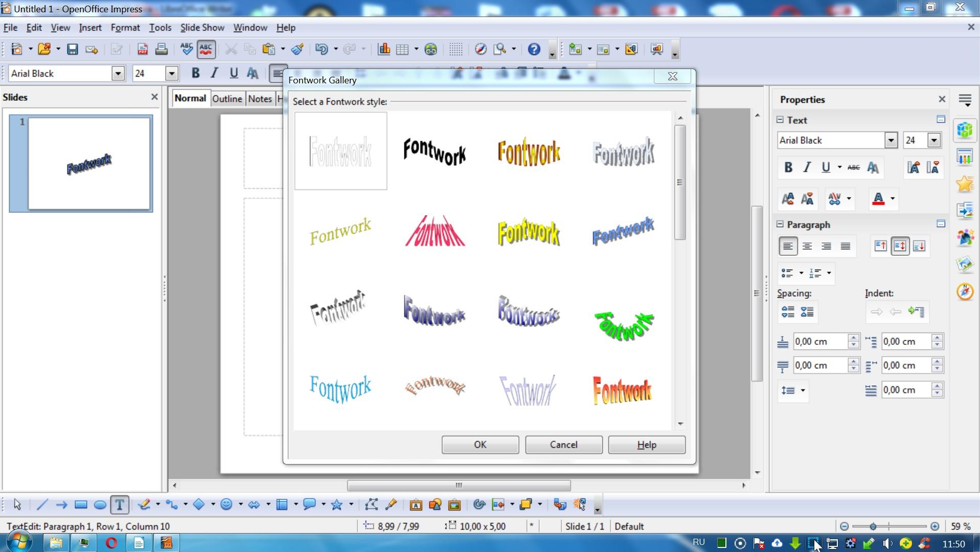Click the Display Grid icon

pyautogui.click(x=455, y=49)
